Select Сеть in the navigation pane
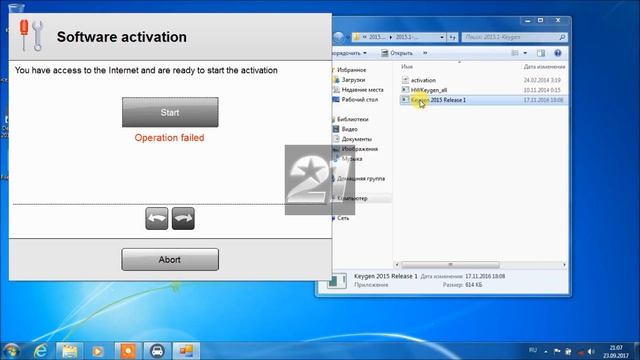 point(343,218)
